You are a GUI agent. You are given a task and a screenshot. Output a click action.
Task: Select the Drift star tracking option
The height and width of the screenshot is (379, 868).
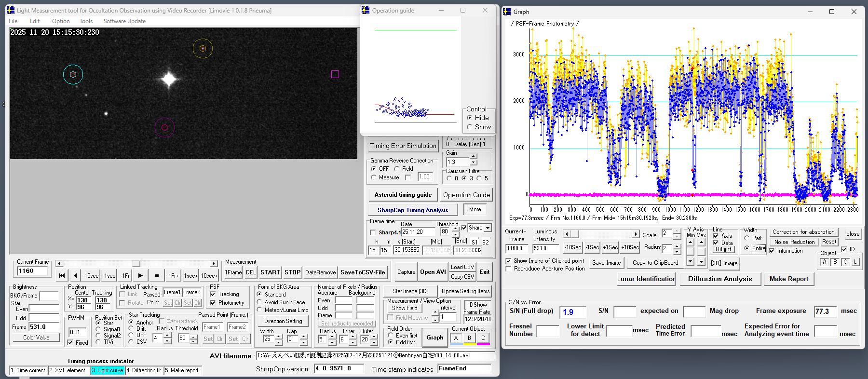[131, 328]
